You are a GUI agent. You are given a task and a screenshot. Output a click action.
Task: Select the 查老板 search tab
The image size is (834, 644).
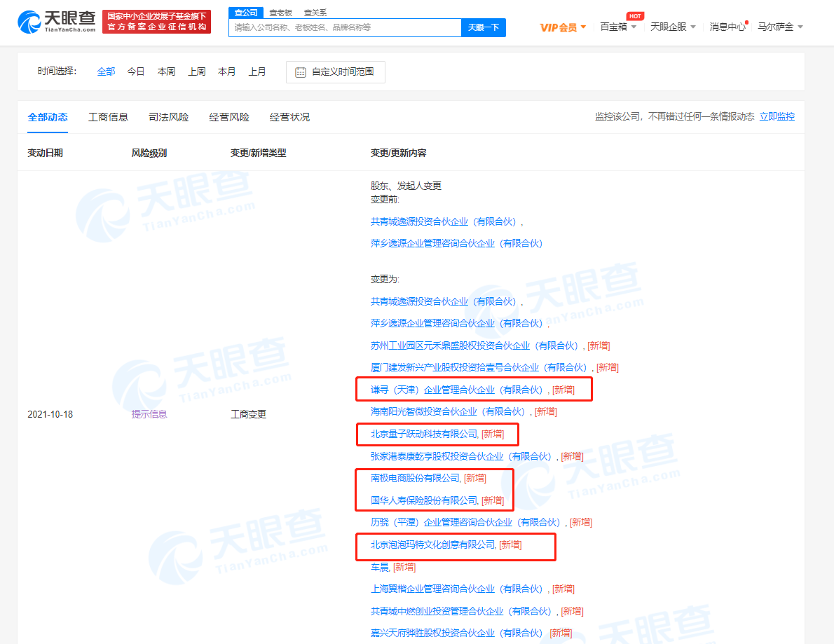281,13
